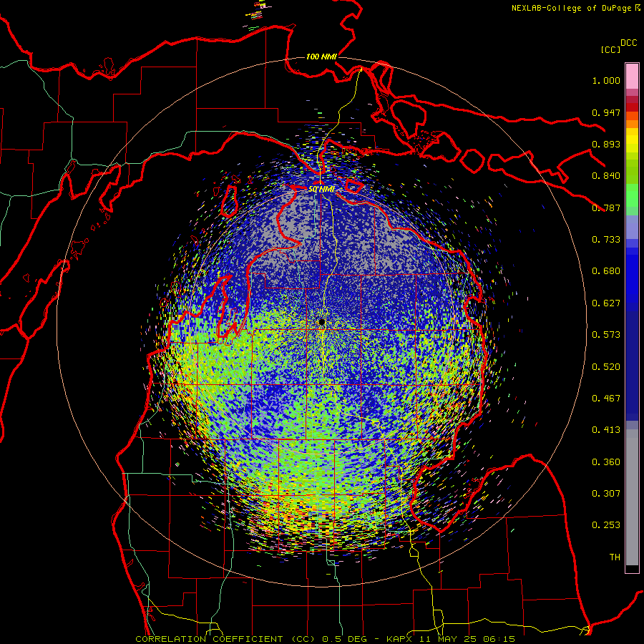Image resolution: width=644 pixels, height=644 pixels.
Task: Select the 0.520 scale value
Action: coord(606,367)
